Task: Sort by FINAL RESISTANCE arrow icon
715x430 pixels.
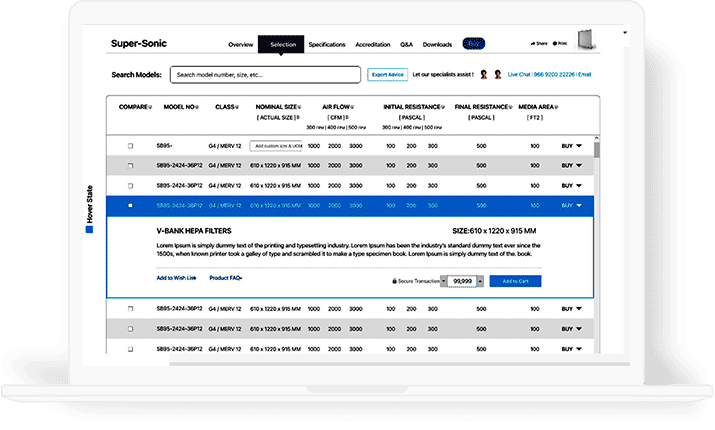Action: (x=511, y=107)
